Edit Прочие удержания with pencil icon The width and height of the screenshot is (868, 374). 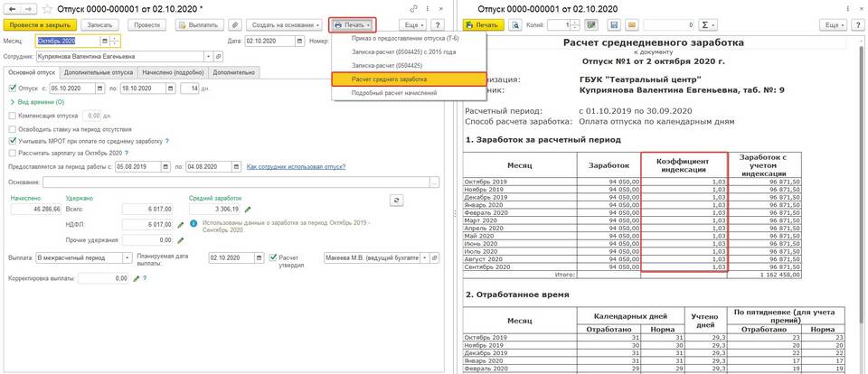[x=181, y=240]
